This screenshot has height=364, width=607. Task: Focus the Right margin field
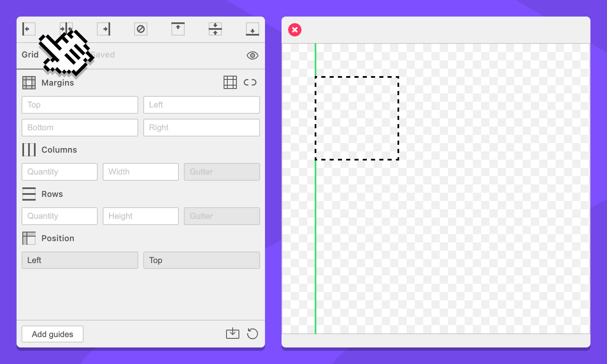pos(202,128)
